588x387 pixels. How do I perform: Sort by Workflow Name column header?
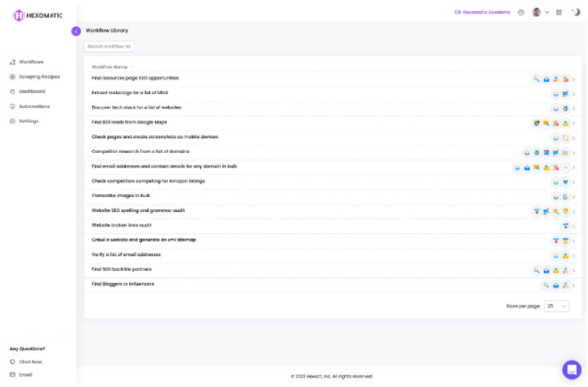pos(110,66)
